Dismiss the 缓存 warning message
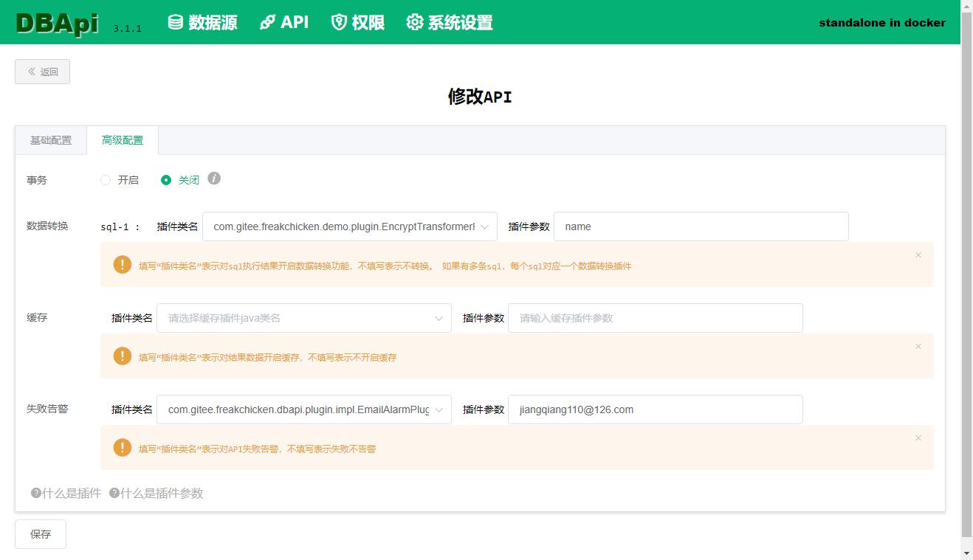This screenshot has height=560, width=973. 918,346
